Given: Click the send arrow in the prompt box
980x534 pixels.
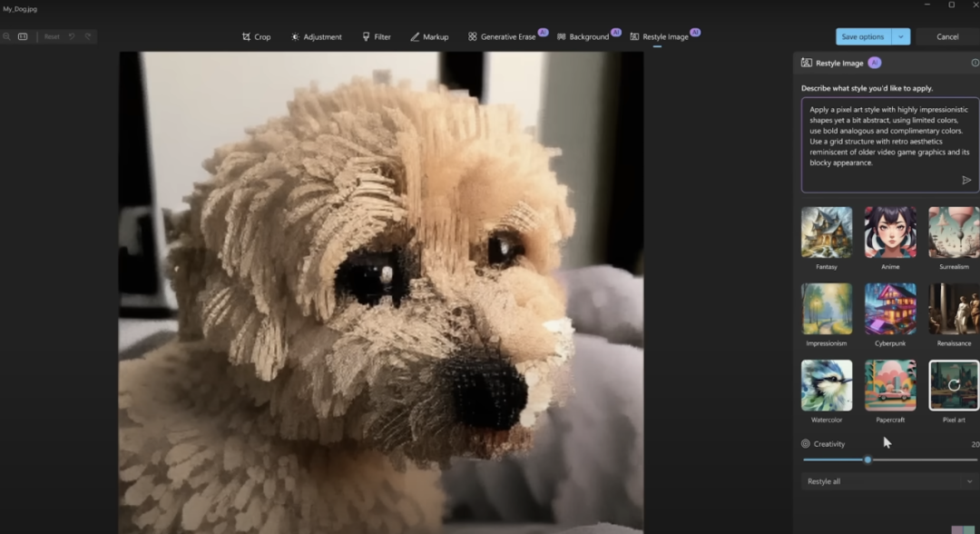Looking at the screenshot, I should (966, 180).
